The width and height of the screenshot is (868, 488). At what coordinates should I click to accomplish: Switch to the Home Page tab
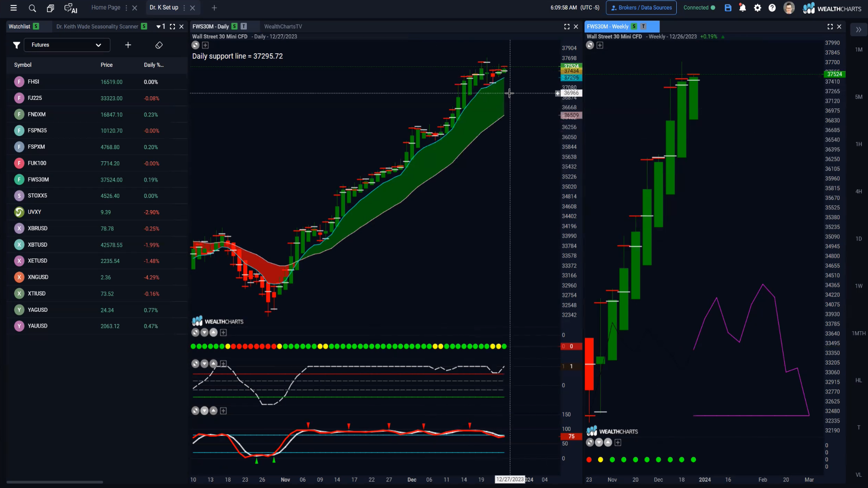(x=106, y=8)
